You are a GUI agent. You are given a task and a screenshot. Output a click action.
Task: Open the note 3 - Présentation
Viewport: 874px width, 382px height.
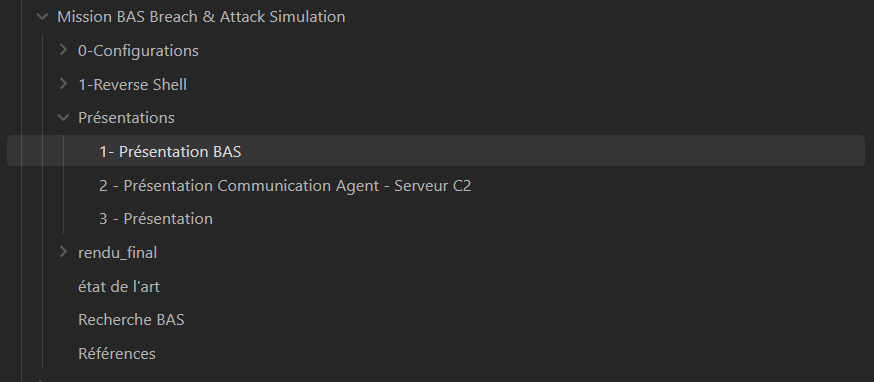pyautogui.click(x=156, y=219)
